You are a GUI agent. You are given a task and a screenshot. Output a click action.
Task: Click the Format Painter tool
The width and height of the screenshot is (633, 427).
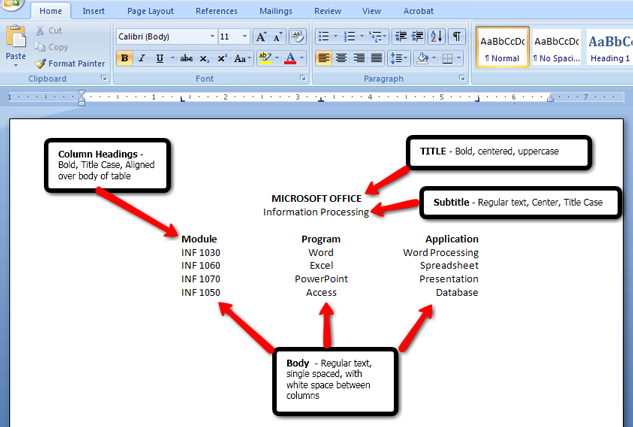pyautogui.click(x=69, y=63)
